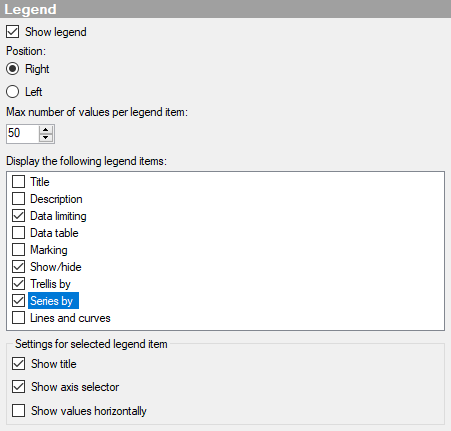This screenshot has height=431, width=451.
Task: Uncheck the Show legend checkbox
Action: point(12,32)
